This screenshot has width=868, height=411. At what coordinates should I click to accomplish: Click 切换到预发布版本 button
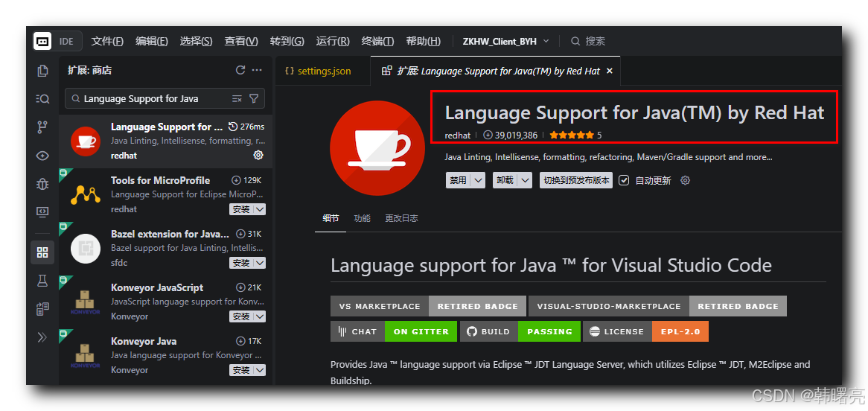(576, 180)
